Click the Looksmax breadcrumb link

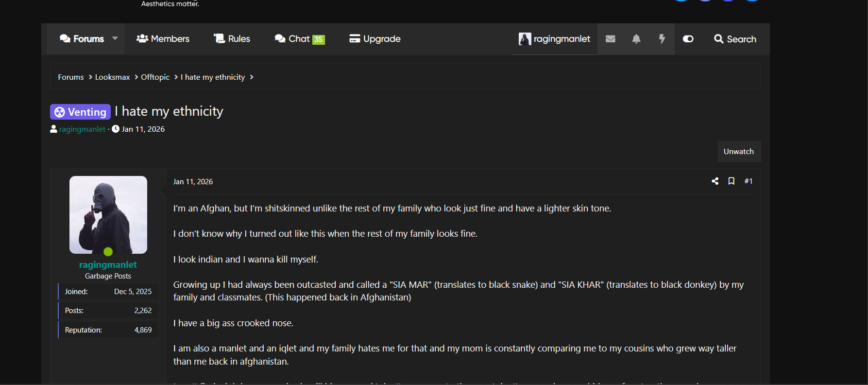click(x=112, y=77)
